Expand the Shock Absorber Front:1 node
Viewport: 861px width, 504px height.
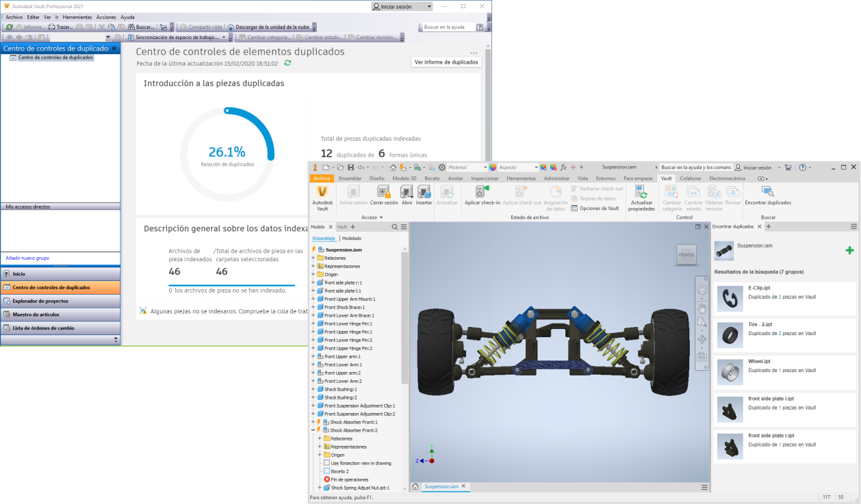(313, 422)
